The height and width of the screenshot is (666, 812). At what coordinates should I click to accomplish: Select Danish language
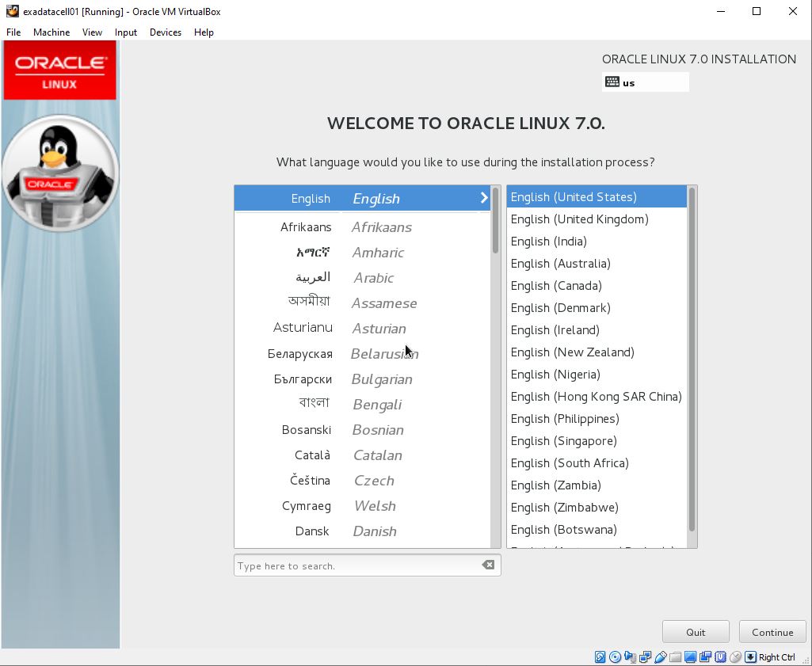[362, 531]
